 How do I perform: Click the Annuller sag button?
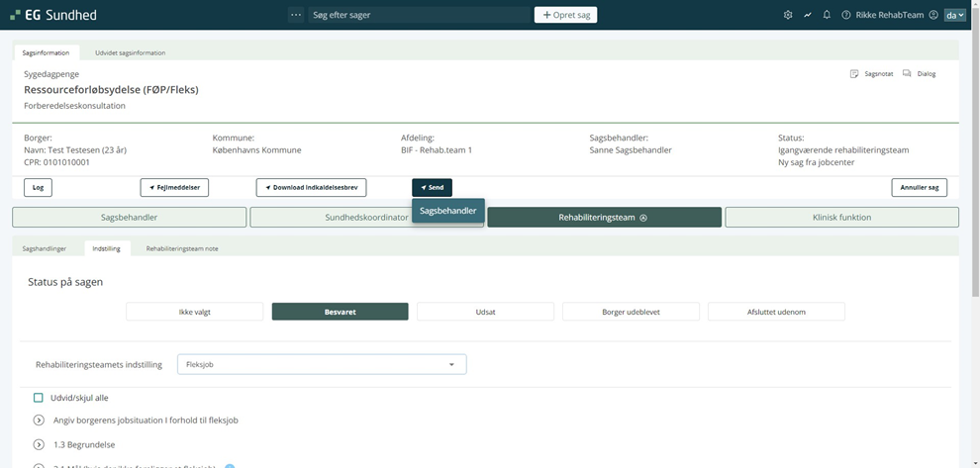(920, 187)
